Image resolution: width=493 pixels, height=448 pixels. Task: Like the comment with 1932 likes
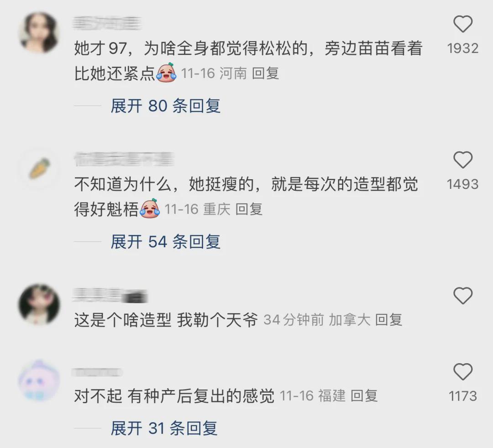pyautogui.click(x=463, y=24)
